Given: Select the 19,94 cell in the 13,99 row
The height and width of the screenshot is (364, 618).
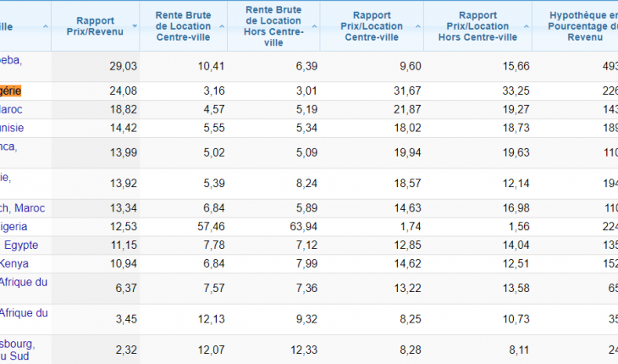Looking at the screenshot, I should [x=407, y=153].
